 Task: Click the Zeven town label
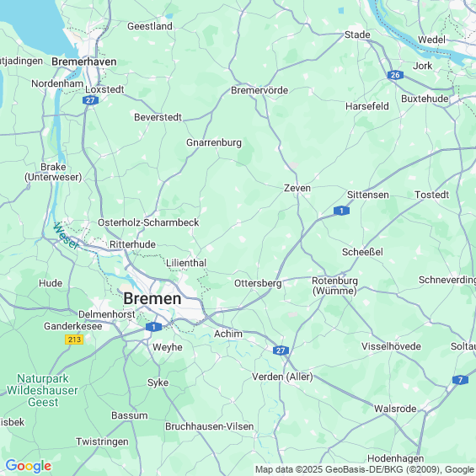pyautogui.click(x=297, y=188)
